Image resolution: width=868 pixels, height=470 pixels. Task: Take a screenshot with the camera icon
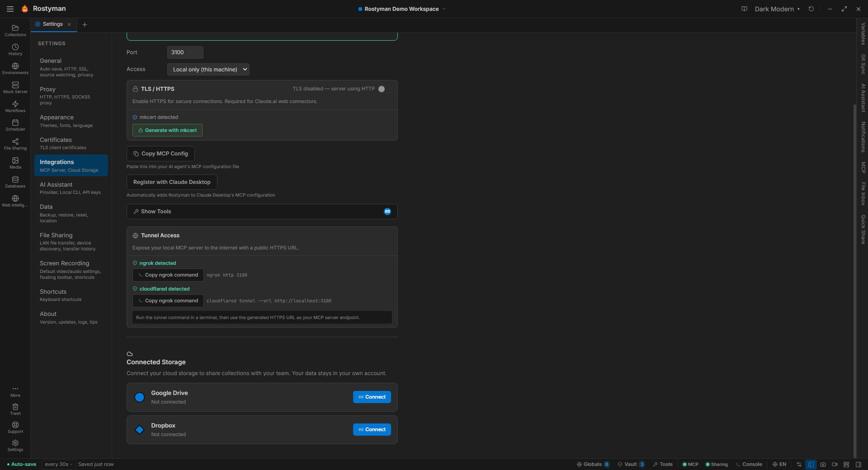(x=823, y=464)
